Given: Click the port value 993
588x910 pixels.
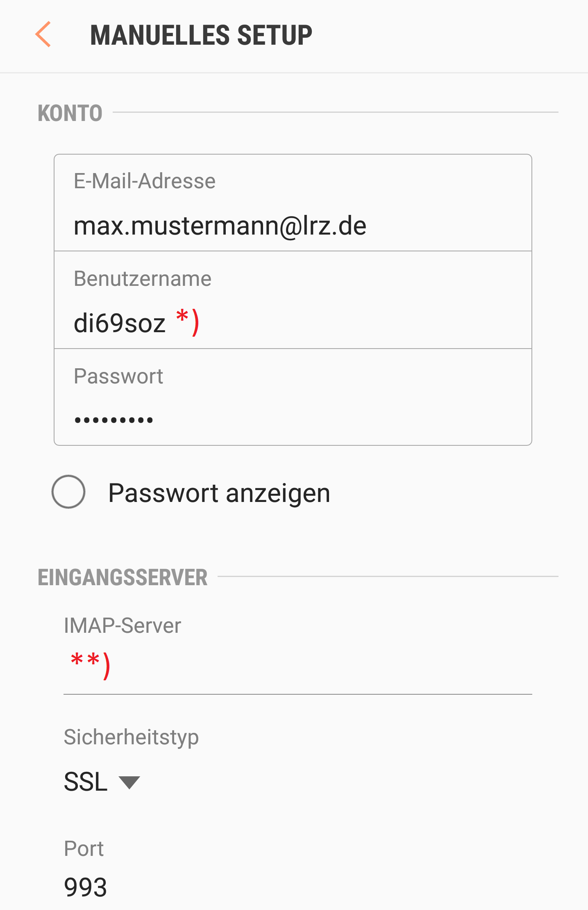Looking at the screenshot, I should (x=85, y=887).
